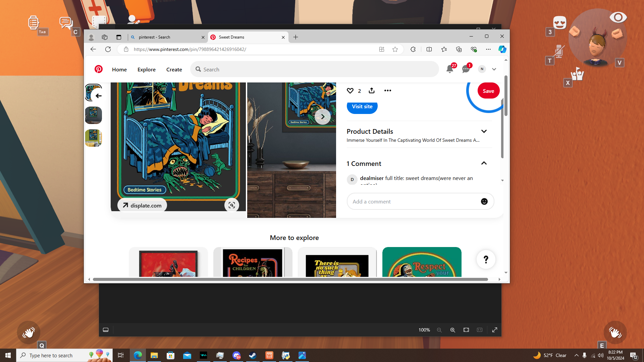Click the emoji picker in comment box

[x=484, y=201]
